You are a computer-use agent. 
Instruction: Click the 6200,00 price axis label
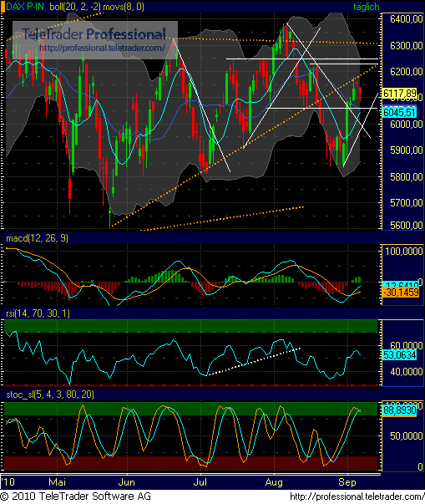click(x=406, y=71)
